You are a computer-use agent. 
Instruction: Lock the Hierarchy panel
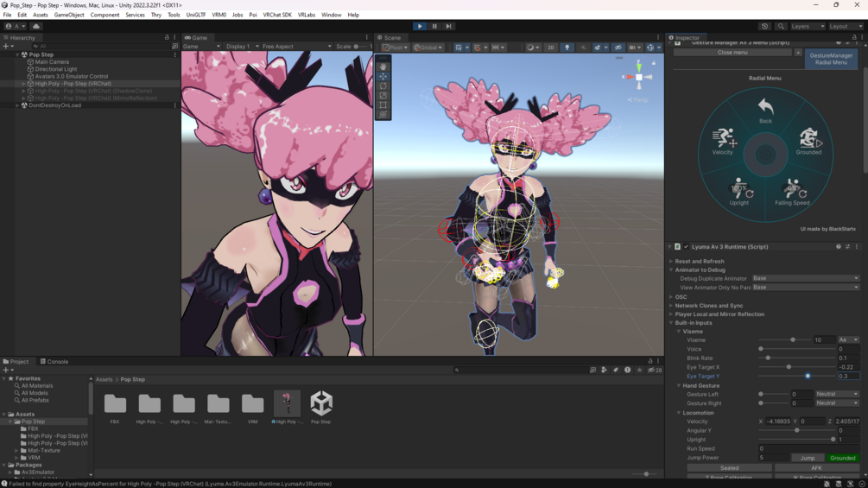pos(167,38)
